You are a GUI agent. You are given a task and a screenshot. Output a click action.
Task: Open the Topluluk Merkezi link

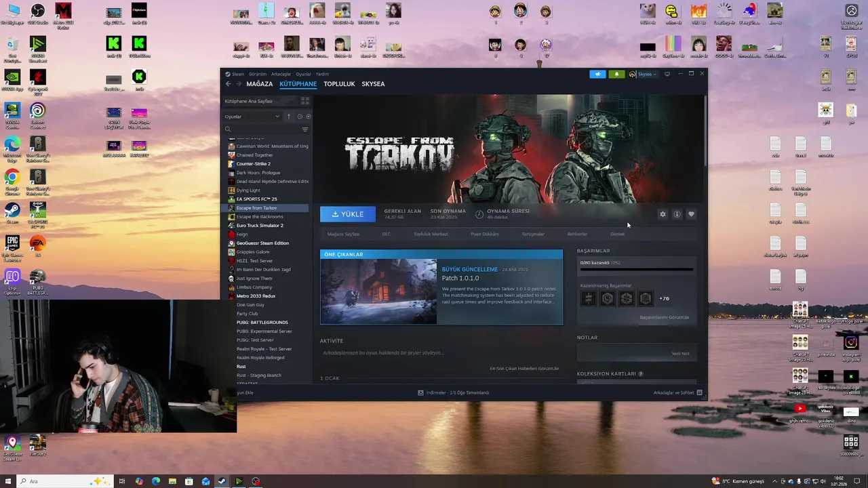click(x=431, y=234)
